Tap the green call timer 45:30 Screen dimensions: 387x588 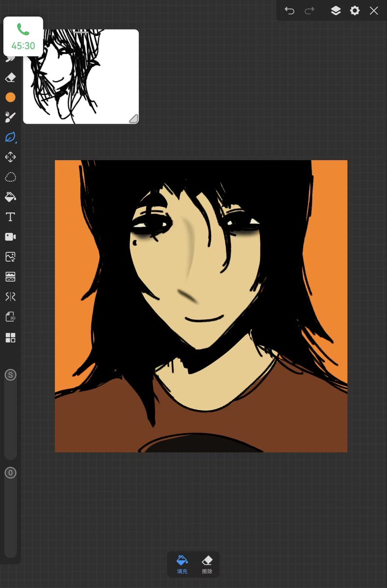pos(23,37)
